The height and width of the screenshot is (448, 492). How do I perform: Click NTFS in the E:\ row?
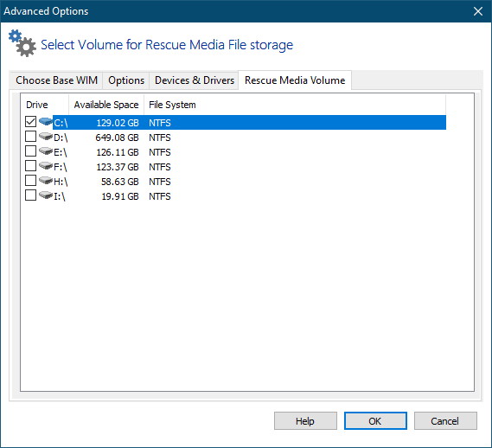click(x=160, y=152)
